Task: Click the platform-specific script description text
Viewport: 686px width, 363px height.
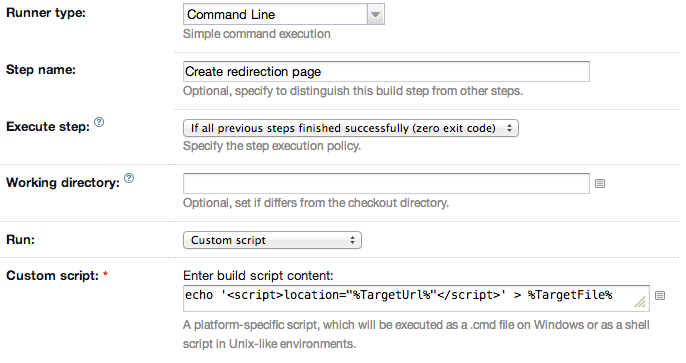Action: (416, 334)
